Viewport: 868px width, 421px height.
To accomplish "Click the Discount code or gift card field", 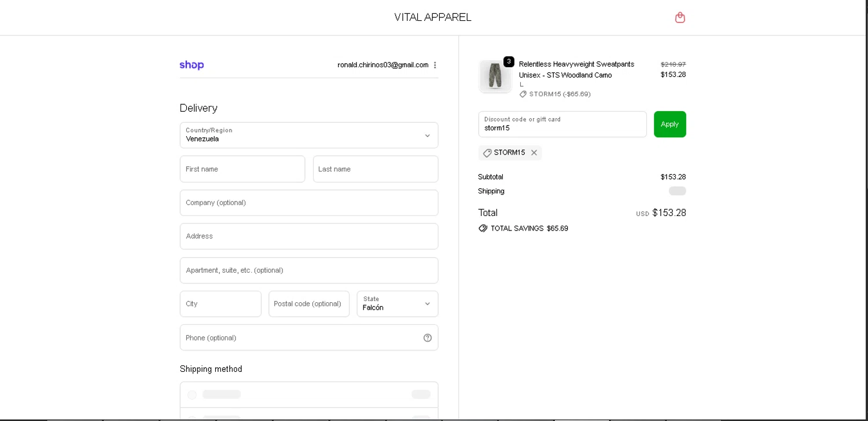I will tap(562, 124).
